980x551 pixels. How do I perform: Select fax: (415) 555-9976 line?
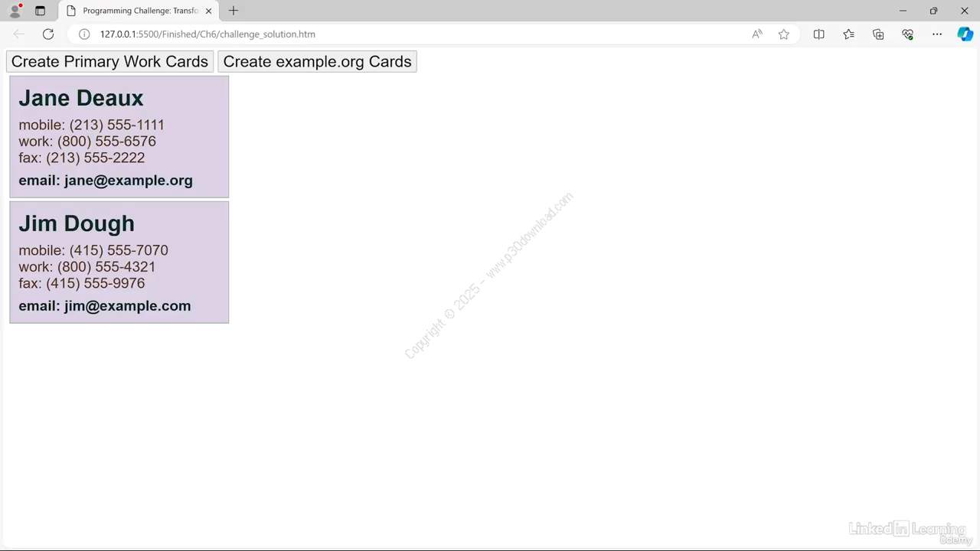pos(81,283)
